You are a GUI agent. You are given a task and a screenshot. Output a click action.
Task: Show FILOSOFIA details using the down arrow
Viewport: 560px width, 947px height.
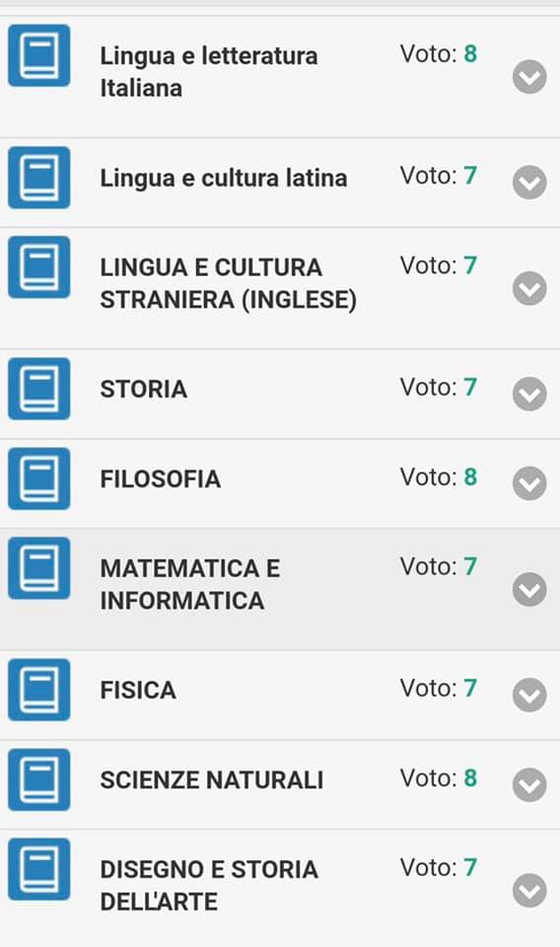[529, 483]
